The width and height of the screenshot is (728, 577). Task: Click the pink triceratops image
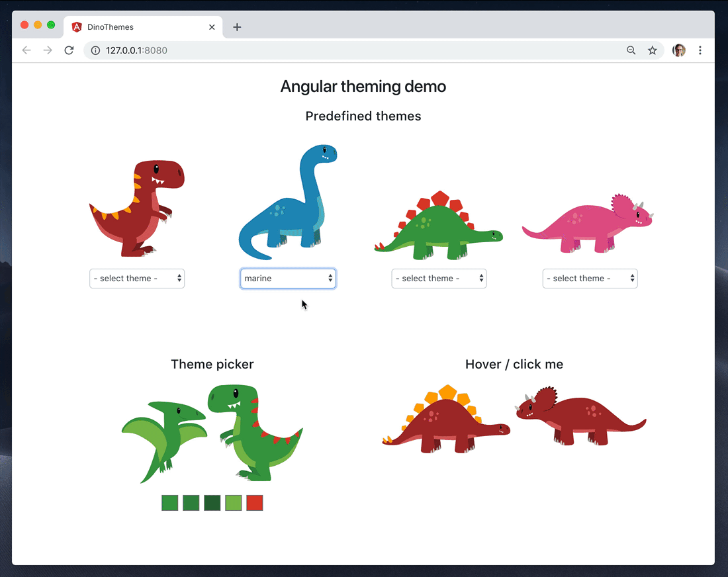588,224
